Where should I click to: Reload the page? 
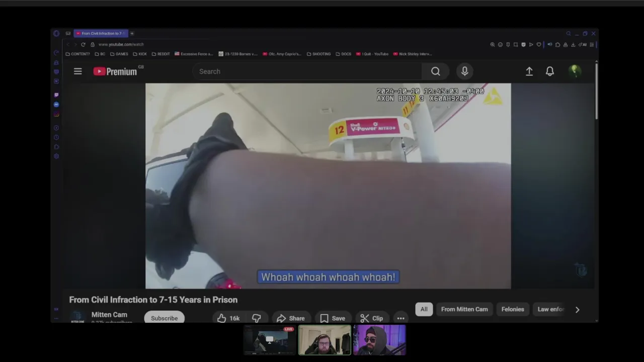(83, 44)
